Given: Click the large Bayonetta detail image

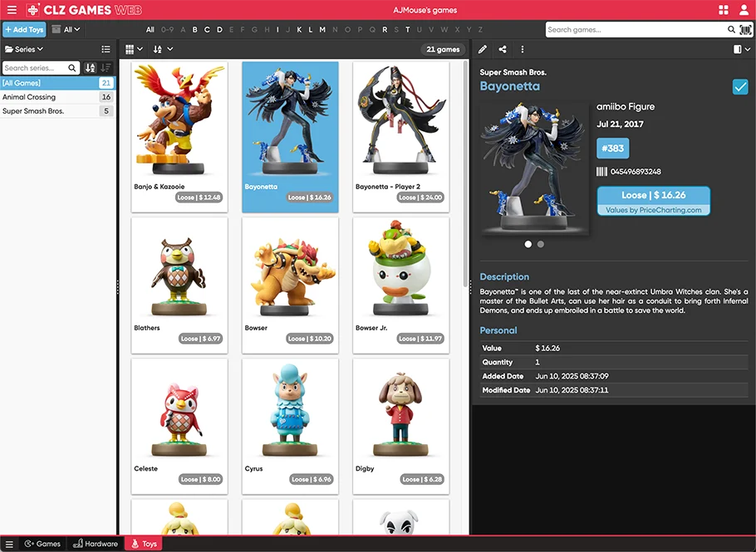Looking at the screenshot, I should click(534, 169).
